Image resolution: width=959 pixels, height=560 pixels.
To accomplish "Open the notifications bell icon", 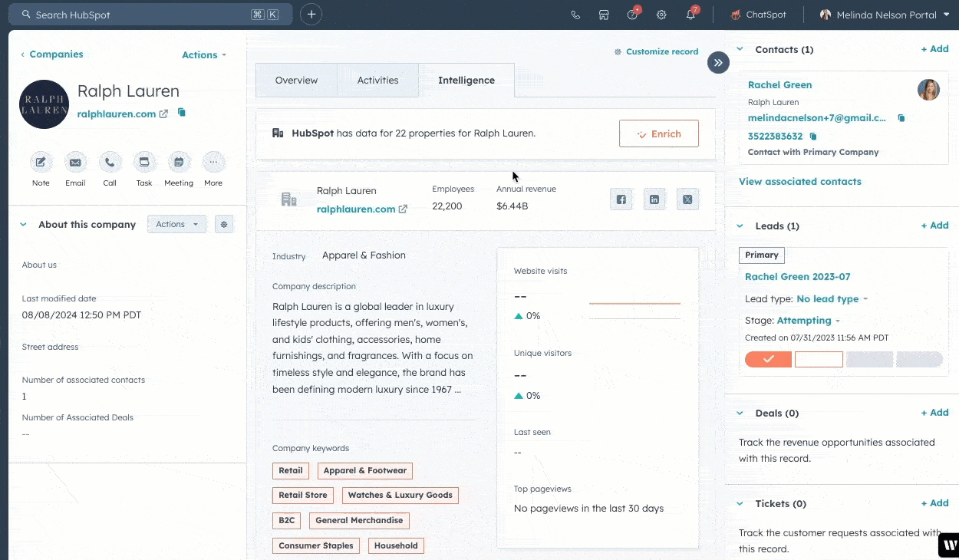I will [690, 15].
